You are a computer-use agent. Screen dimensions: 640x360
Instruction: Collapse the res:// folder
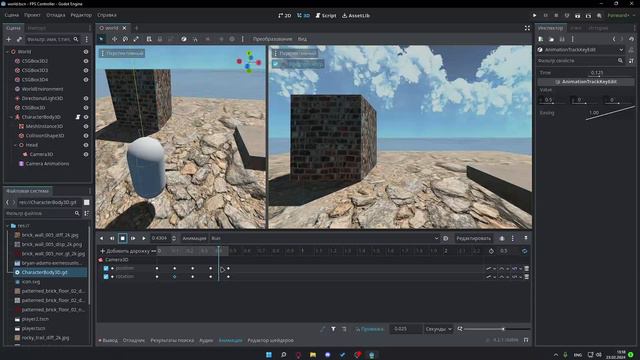7,226
